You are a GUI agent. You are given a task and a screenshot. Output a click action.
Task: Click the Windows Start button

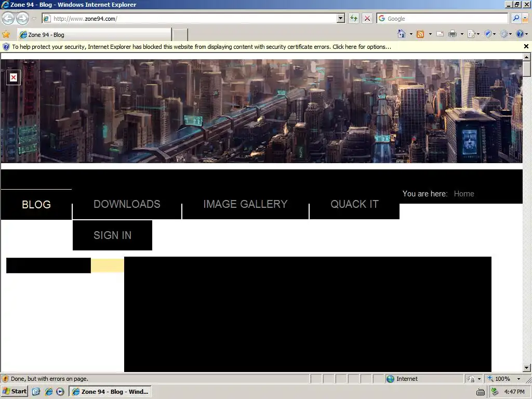click(15, 391)
